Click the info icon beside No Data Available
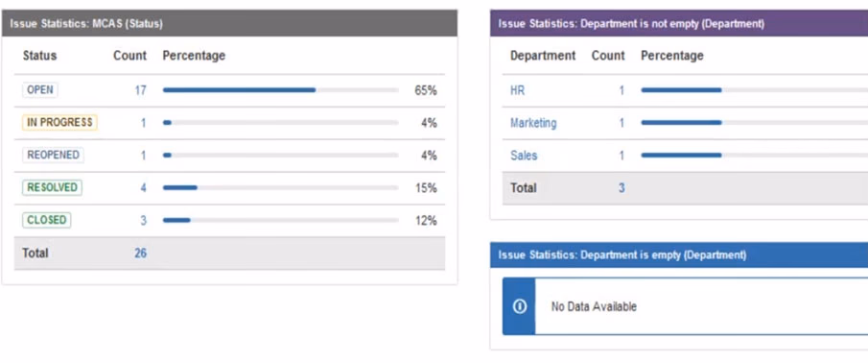The width and height of the screenshot is (868, 363). coord(519,306)
